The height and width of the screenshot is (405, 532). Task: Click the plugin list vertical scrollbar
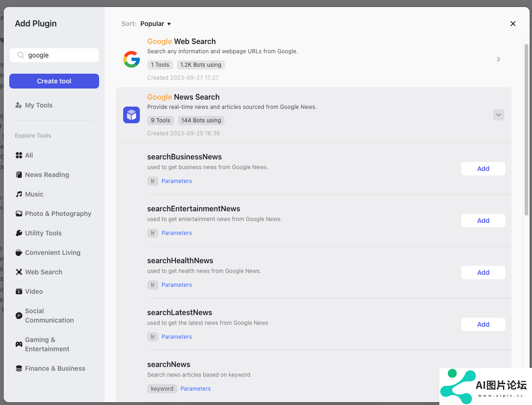tap(526, 129)
